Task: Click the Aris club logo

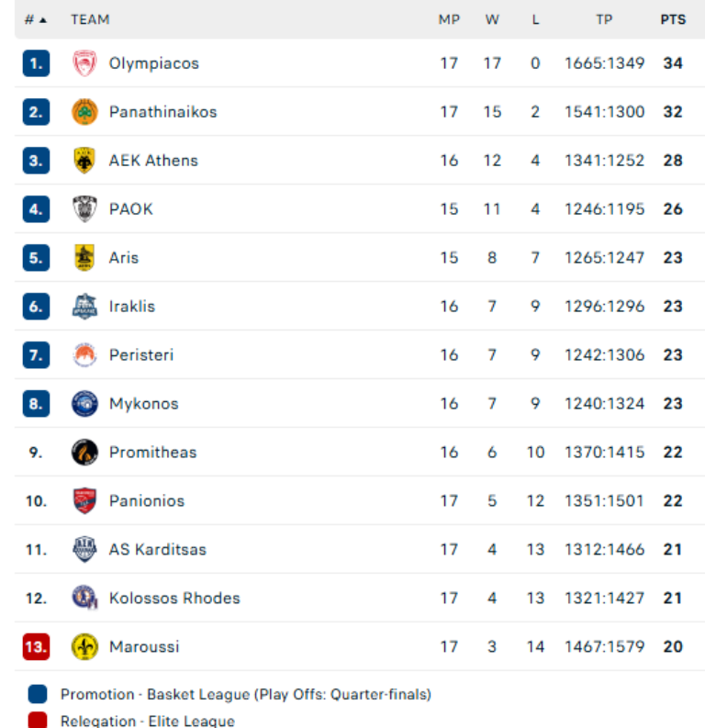Action: 84,258
